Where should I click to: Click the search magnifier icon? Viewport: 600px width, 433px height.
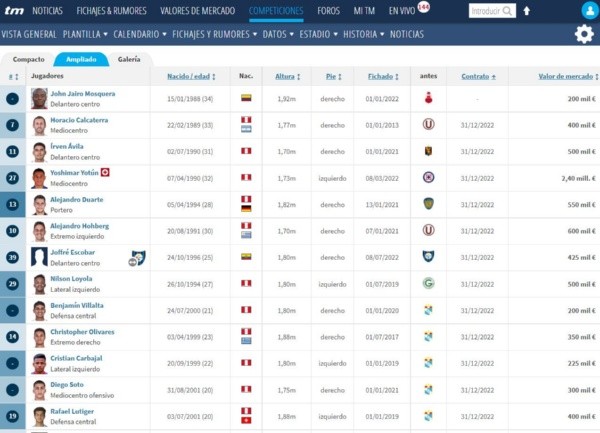[507, 11]
